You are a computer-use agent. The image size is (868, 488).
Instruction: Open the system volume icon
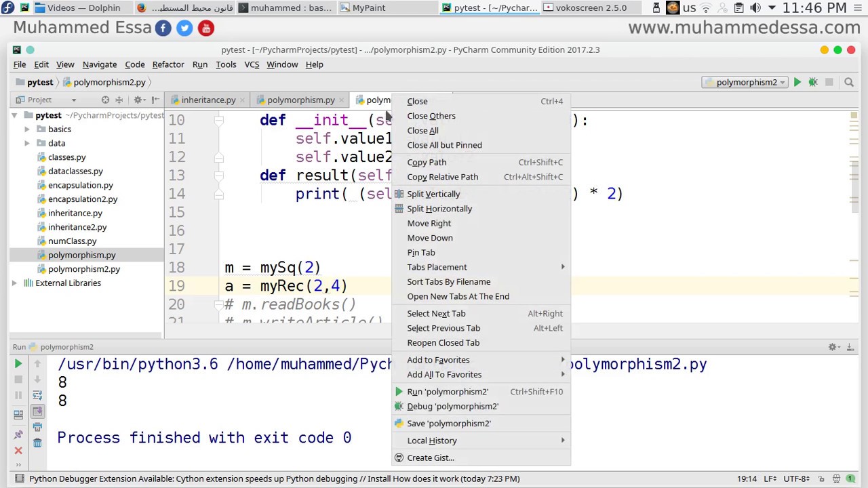click(x=755, y=8)
